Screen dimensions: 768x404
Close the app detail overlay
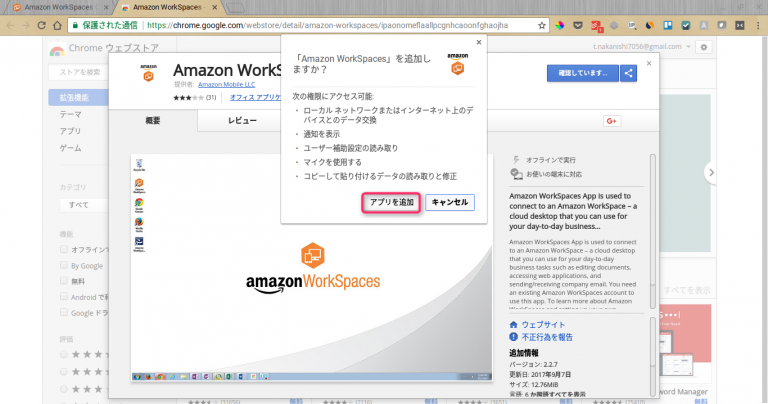click(x=649, y=63)
